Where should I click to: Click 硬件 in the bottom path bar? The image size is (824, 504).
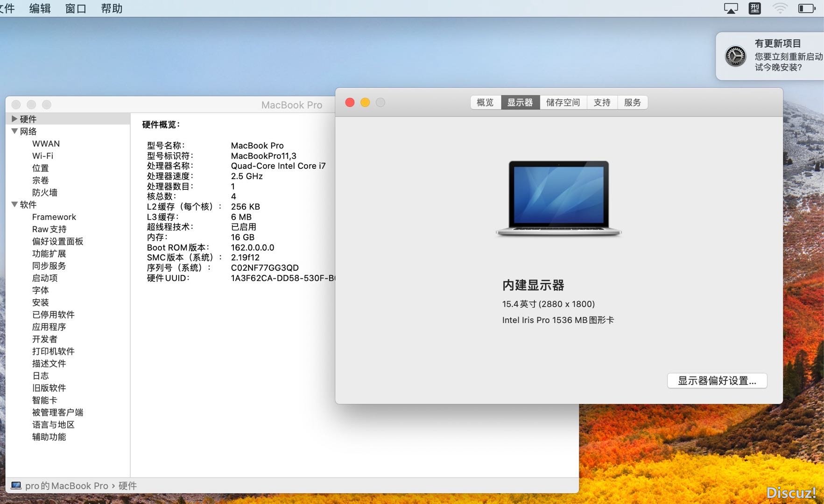(x=127, y=486)
